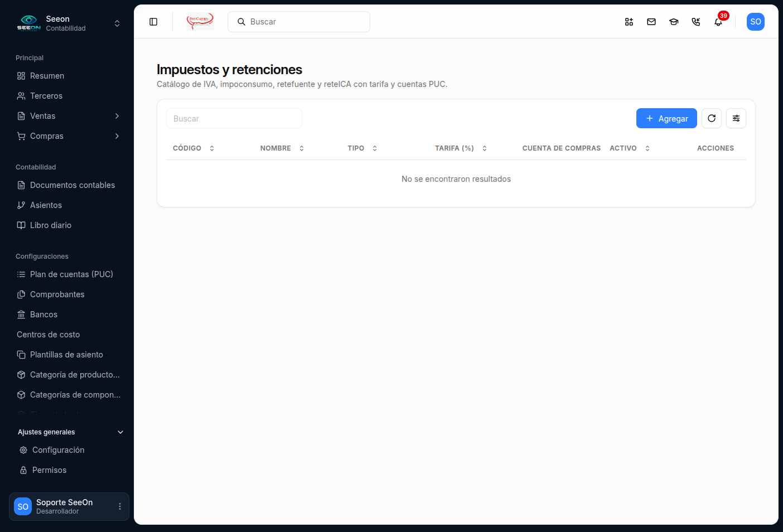Viewport: 783px width, 532px height.
Task: Open Bancos in sidebar
Action: coord(69,315)
